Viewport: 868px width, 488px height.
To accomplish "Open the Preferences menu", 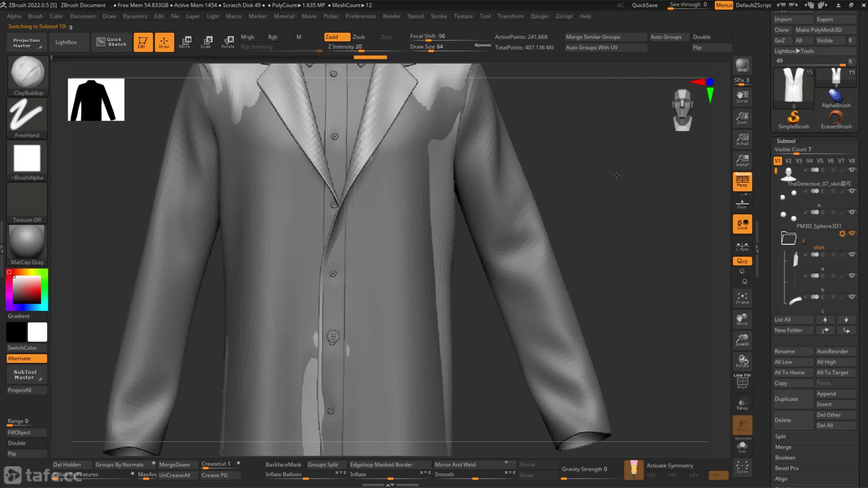I will [x=360, y=16].
